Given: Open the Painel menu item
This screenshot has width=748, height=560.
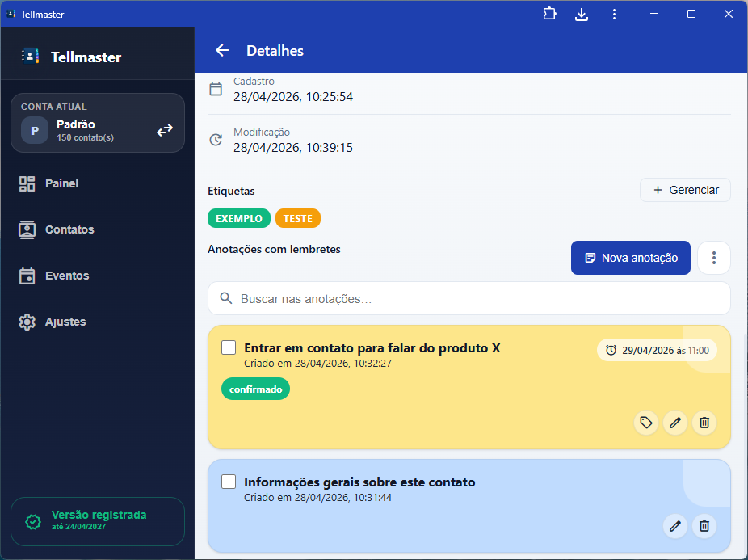Looking at the screenshot, I should tap(61, 183).
